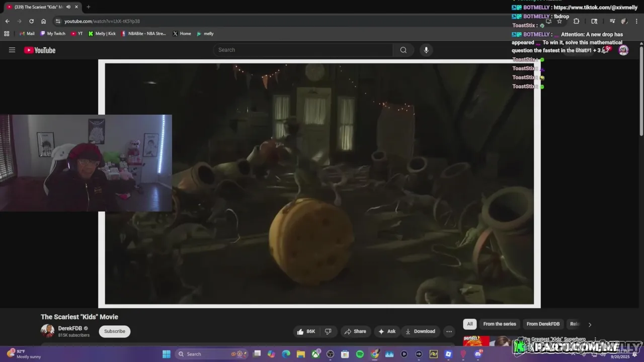Open File Explorer from taskbar
This screenshot has height=362, width=644.
(301, 354)
